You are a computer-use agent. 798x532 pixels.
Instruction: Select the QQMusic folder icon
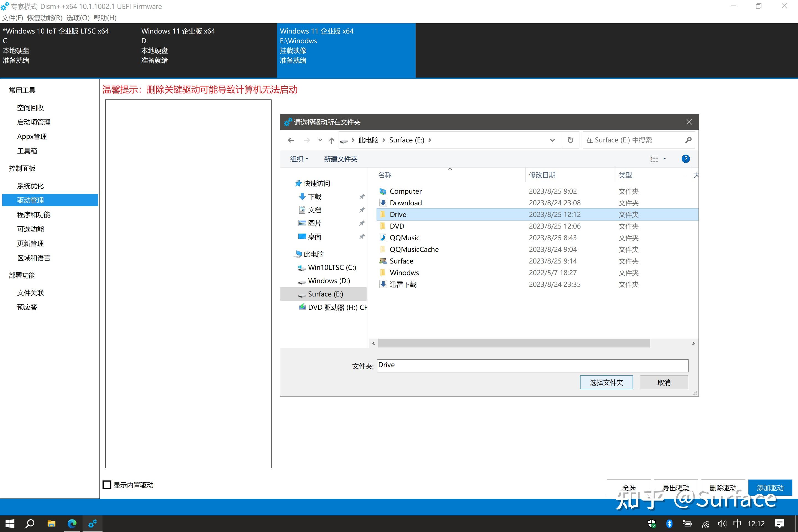pos(383,237)
